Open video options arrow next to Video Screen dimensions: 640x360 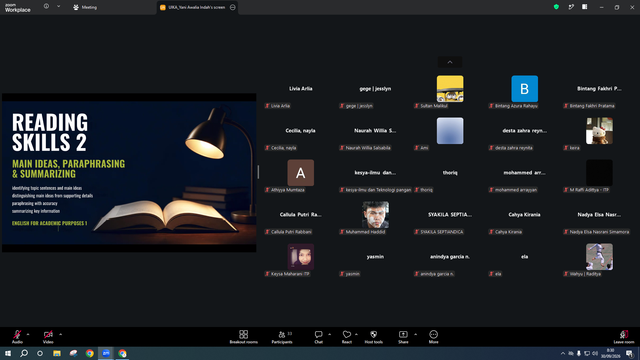(60, 334)
